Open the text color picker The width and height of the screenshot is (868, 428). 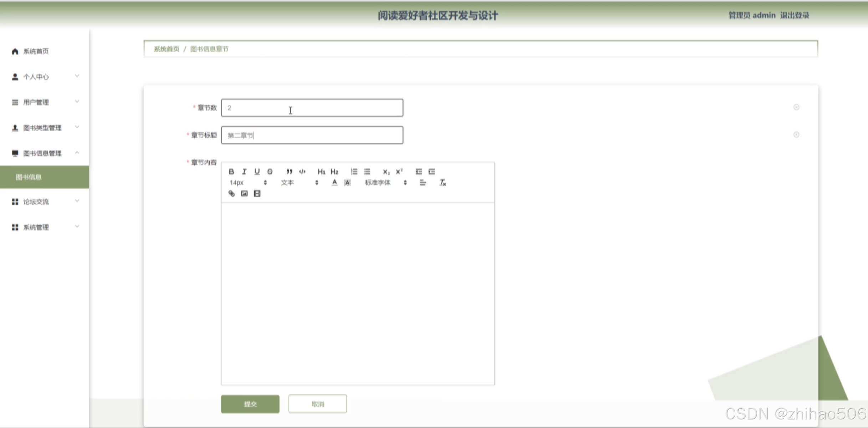point(334,183)
